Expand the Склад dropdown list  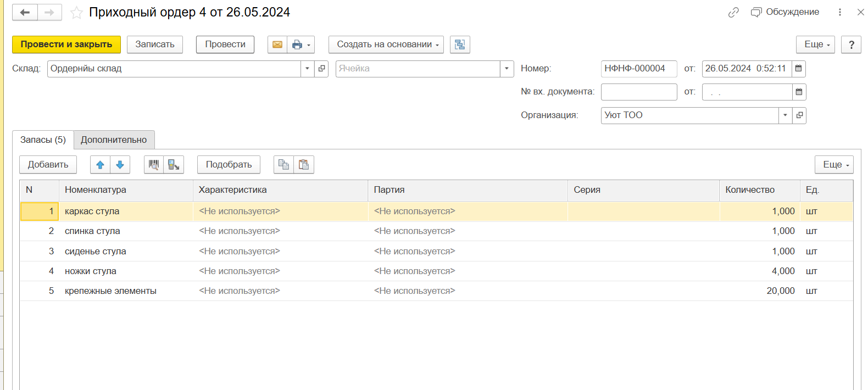coord(307,69)
